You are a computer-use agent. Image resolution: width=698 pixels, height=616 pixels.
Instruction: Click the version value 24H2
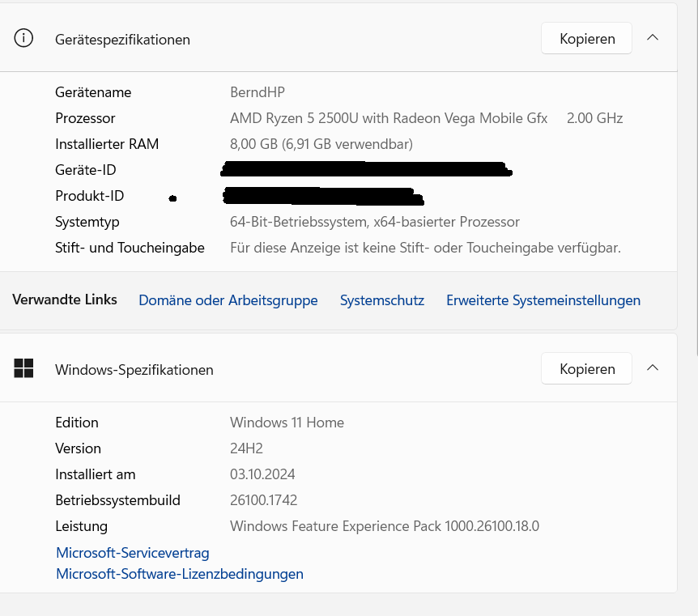tap(246, 448)
